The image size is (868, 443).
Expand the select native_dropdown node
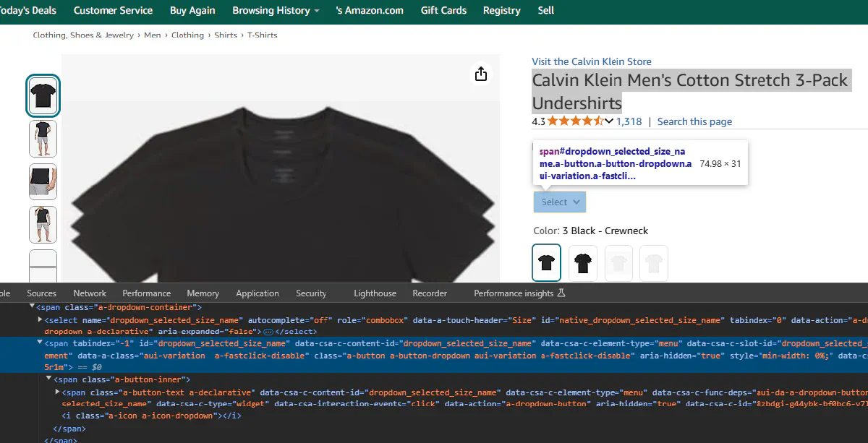(x=40, y=319)
